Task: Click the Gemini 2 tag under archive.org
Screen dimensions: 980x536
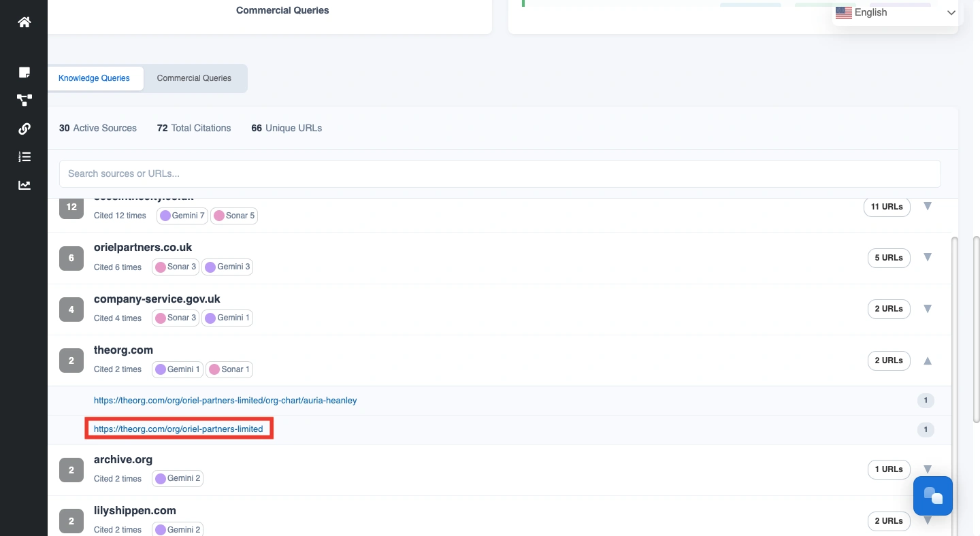Action: 178,479
